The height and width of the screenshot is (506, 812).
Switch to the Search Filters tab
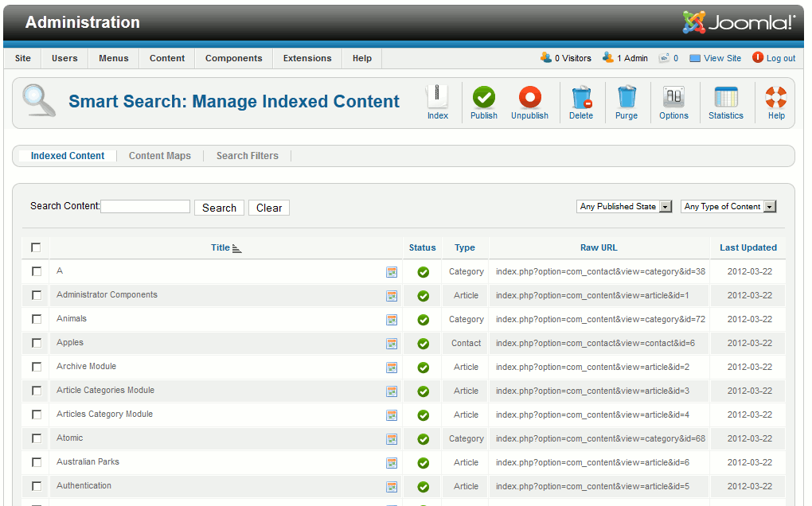pyautogui.click(x=247, y=156)
